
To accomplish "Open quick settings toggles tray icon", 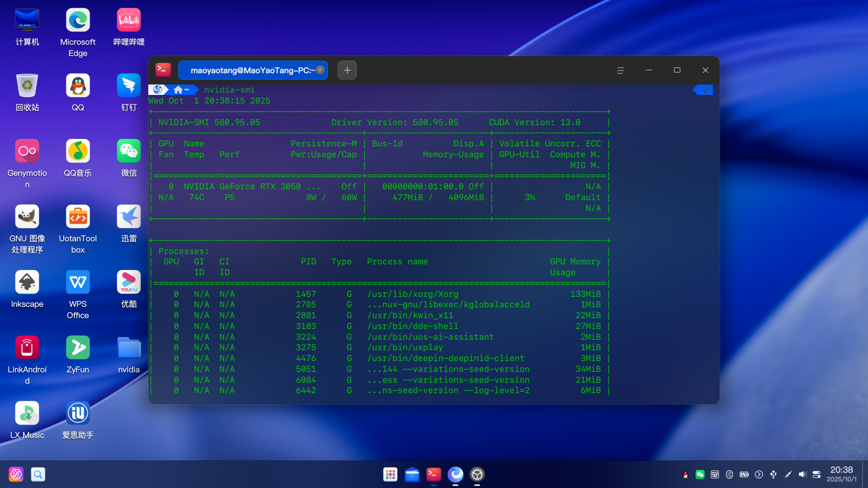I will coord(816,474).
